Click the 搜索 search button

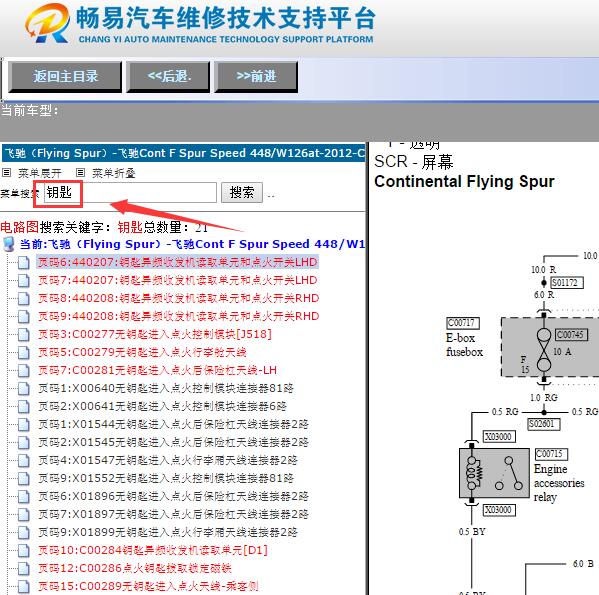tap(242, 192)
